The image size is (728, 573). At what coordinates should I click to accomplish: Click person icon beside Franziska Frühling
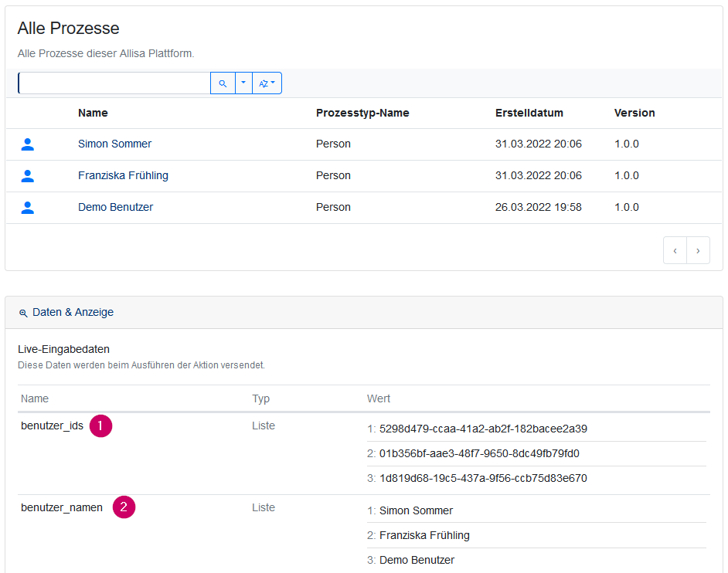coord(28,176)
